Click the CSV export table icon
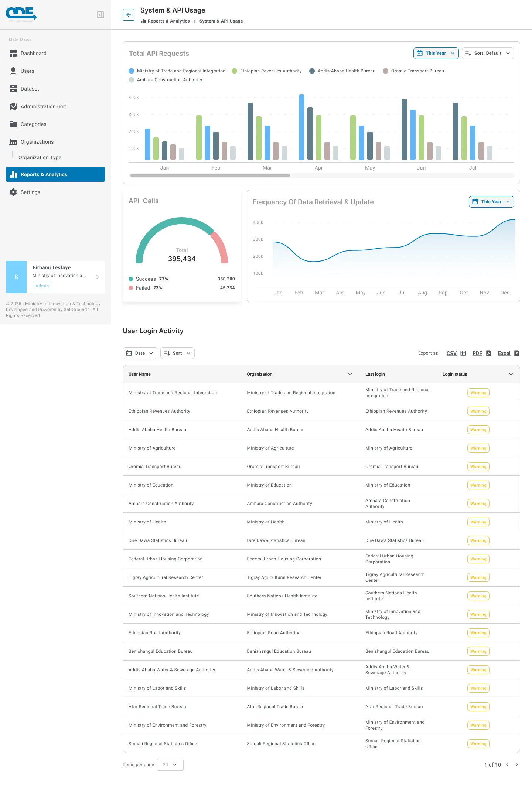 click(463, 353)
